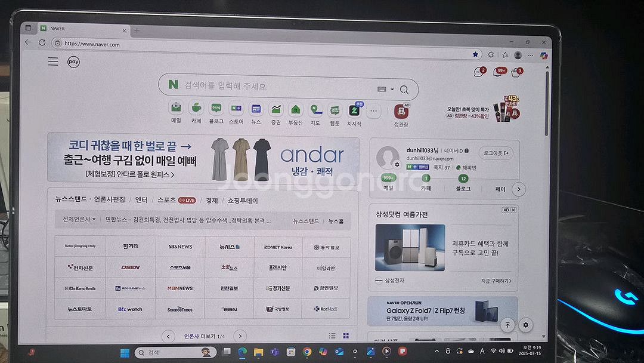
Task: Open the 카페 shortcut icon
Action: coord(196,108)
